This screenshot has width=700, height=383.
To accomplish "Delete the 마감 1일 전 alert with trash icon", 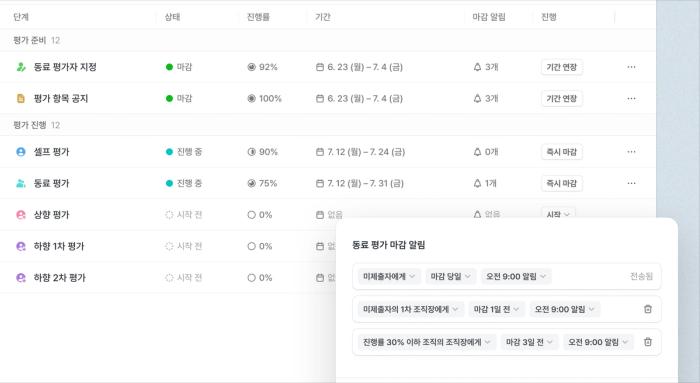I will pos(648,309).
